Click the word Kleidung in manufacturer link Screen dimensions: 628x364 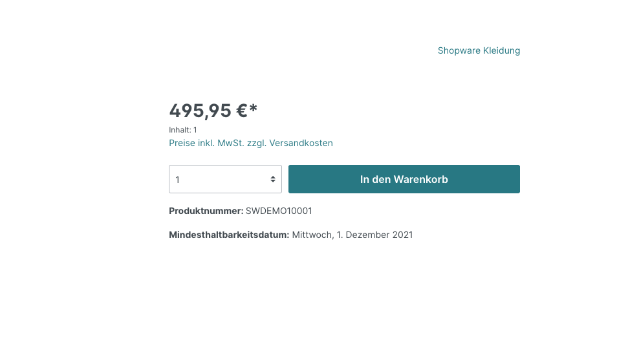(x=501, y=50)
